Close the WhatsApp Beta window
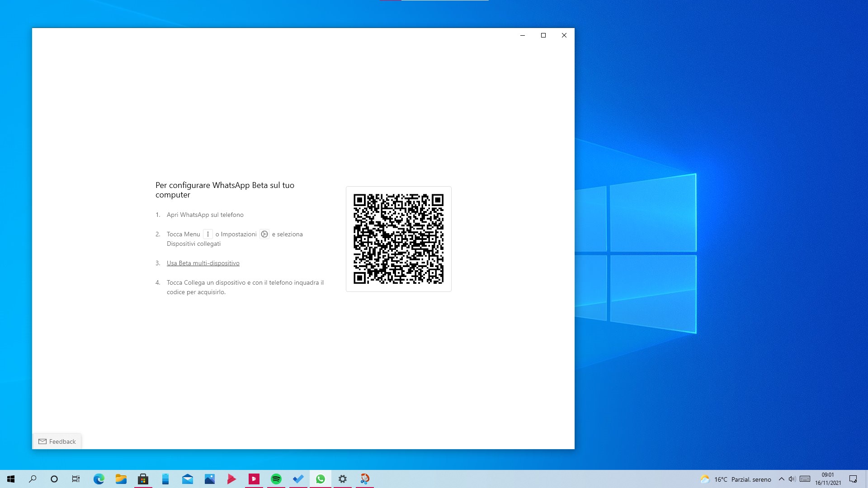The height and width of the screenshot is (488, 868). (x=564, y=35)
